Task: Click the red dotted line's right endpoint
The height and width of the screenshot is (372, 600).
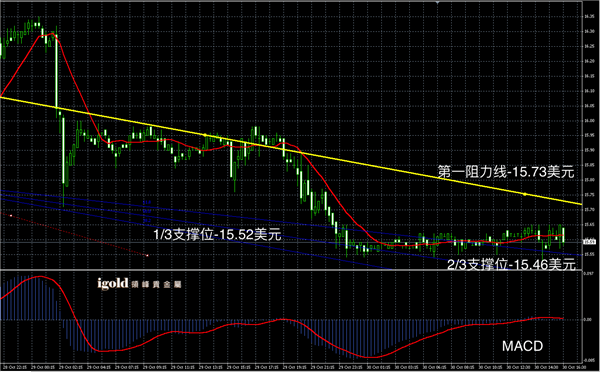Action: tap(147, 255)
